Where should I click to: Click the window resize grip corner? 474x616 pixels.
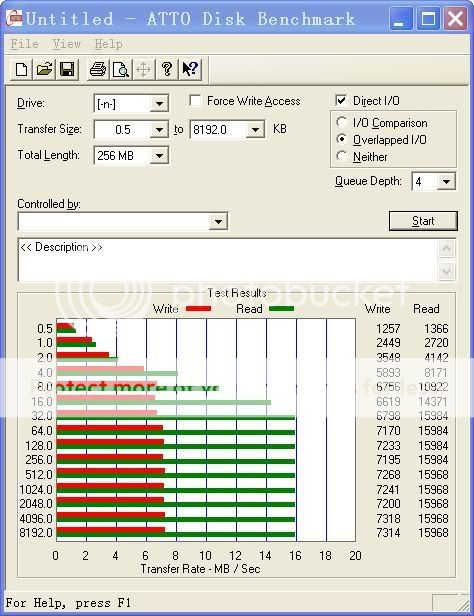[463, 604]
